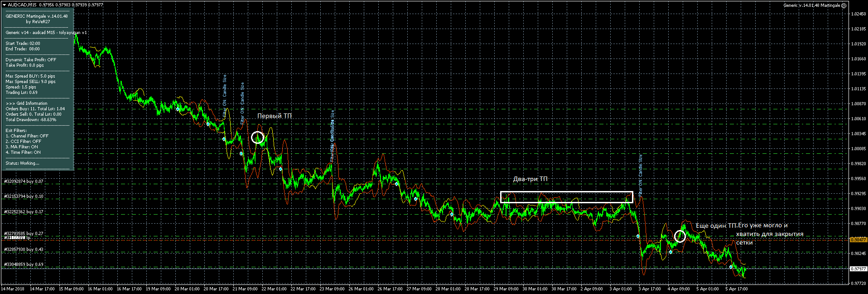Select the 'Start Trade: 02:00' line
Image resolution: width=868 pixels, height=294 pixels.
(x=23, y=44)
